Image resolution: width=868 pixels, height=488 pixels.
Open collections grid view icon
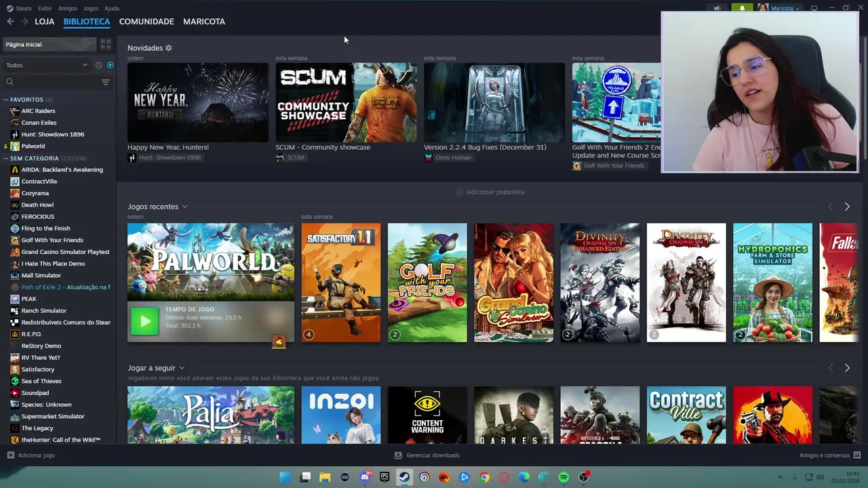(106, 44)
